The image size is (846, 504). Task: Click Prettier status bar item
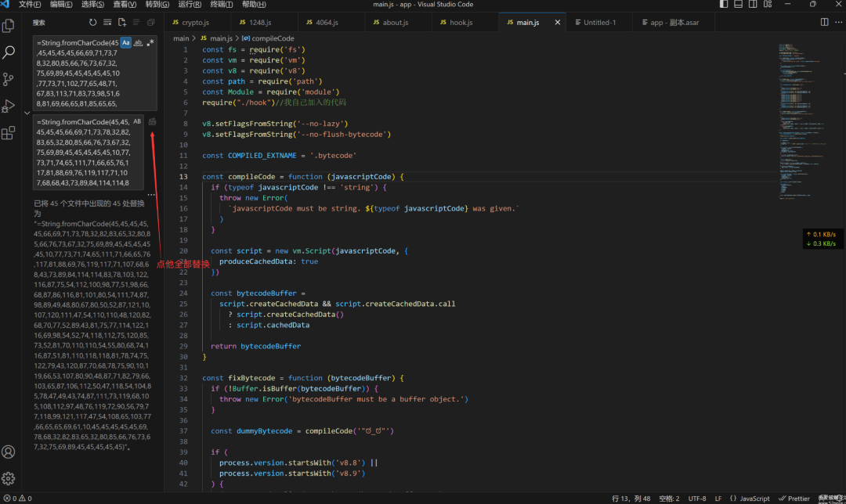tap(794, 499)
